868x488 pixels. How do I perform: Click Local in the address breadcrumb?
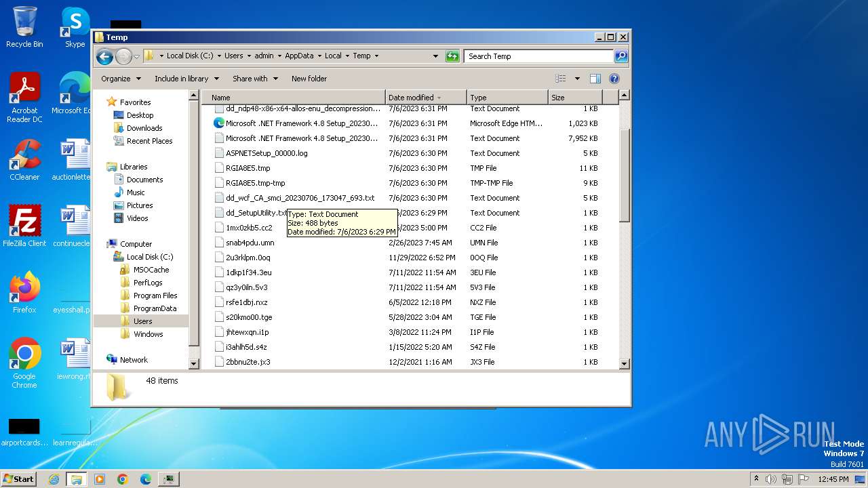click(333, 56)
